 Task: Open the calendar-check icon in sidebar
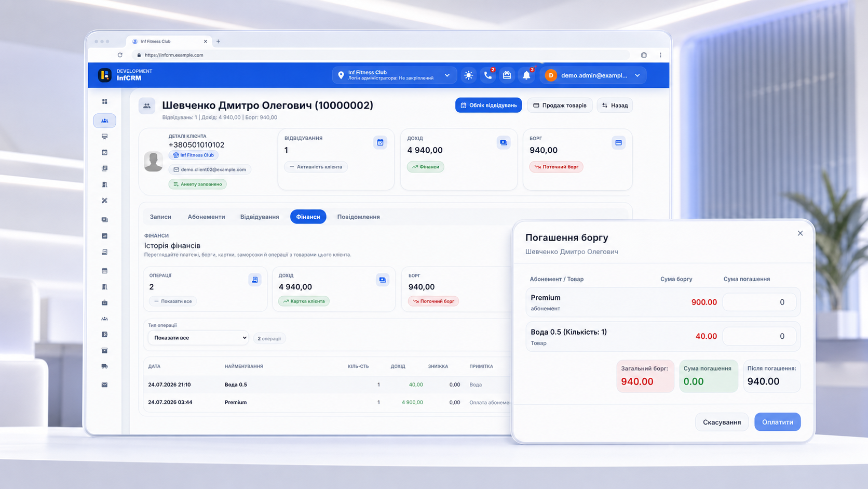pos(104,153)
